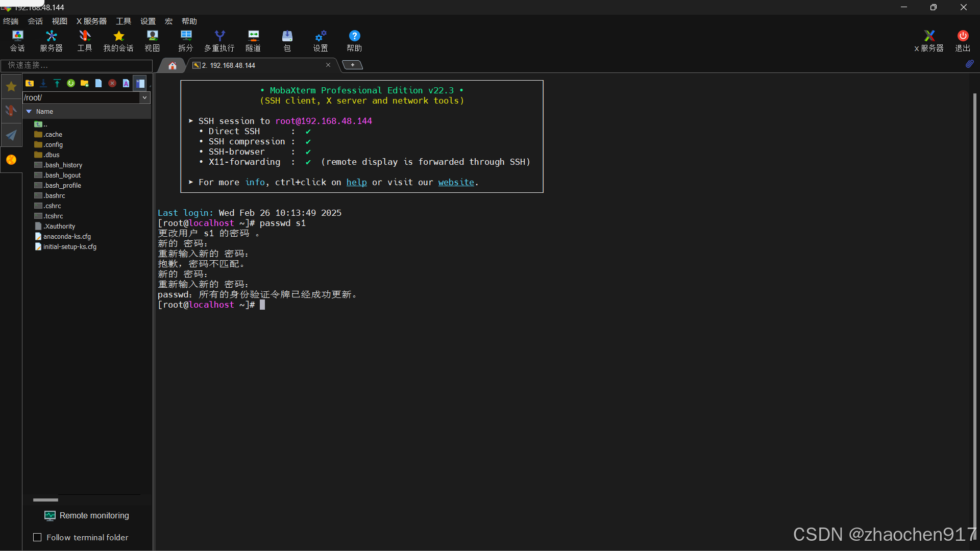Click the file list horizontal scrollbar

(46, 500)
